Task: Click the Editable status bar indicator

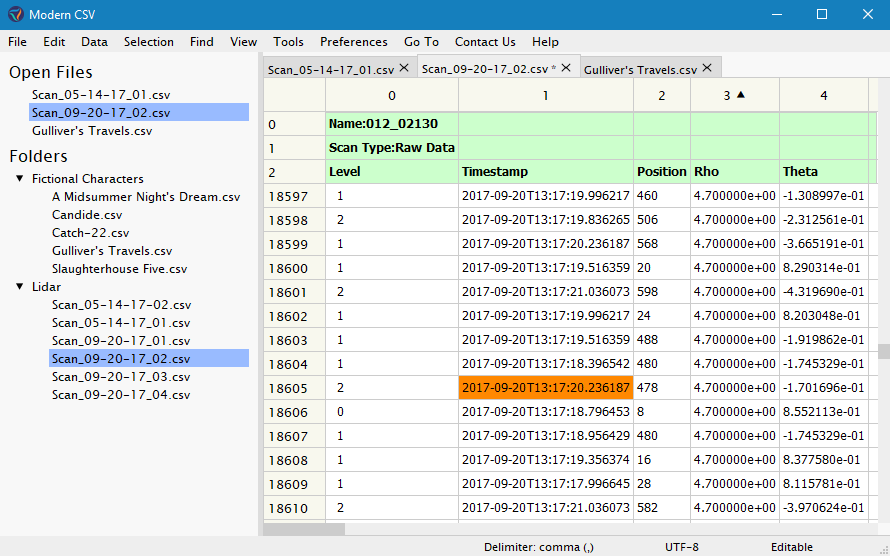Action: (x=791, y=547)
